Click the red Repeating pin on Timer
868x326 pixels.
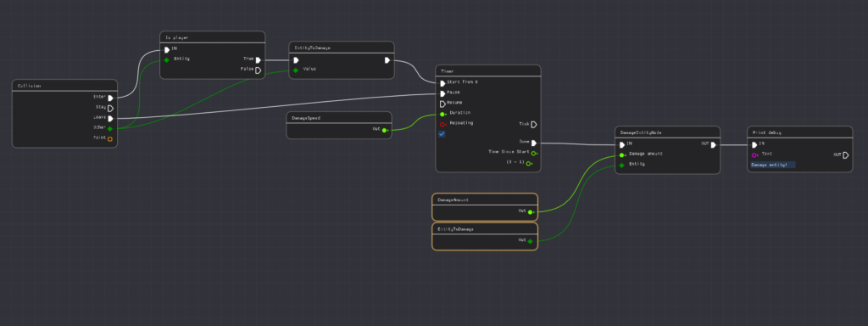[442, 124]
